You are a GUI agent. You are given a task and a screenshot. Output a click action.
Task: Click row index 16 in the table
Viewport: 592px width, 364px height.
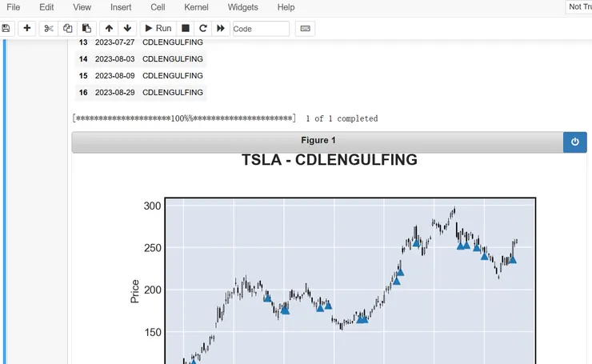[83, 93]
